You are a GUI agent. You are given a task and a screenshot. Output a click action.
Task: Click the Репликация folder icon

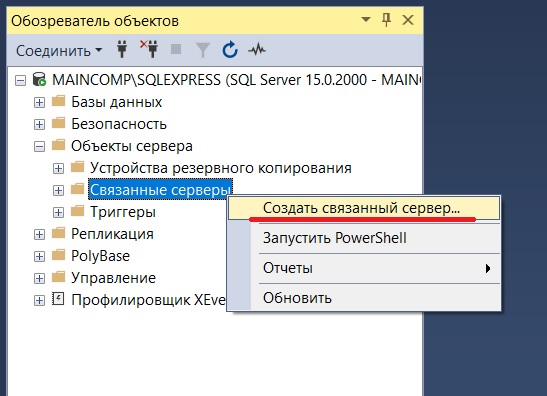pos(59,233)
